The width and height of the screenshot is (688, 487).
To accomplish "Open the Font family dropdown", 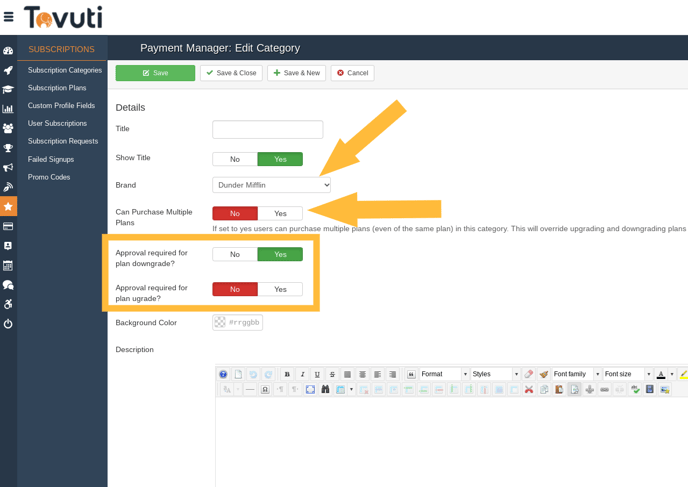I will click(576, 374).
